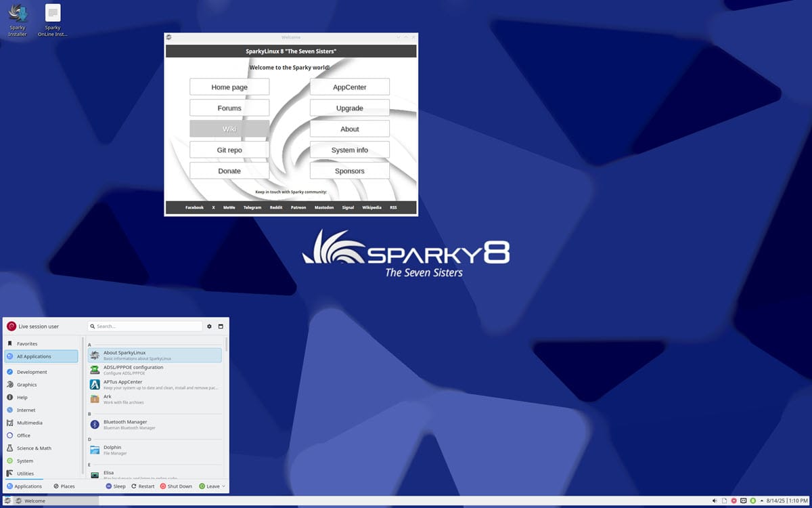Image resolution: width=812 pixels, height=508 pixels.
Task: Switch to the Applications tab
Action: (24, 486)
